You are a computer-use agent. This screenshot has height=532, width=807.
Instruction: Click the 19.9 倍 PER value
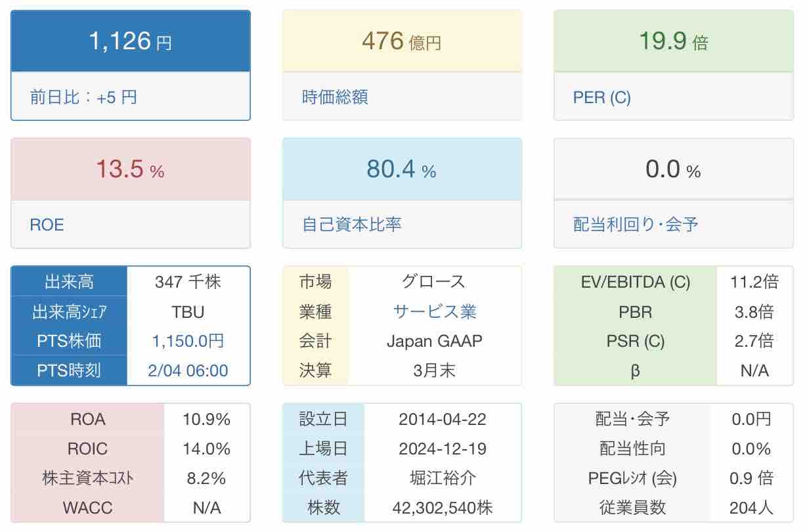pos(673,41)
